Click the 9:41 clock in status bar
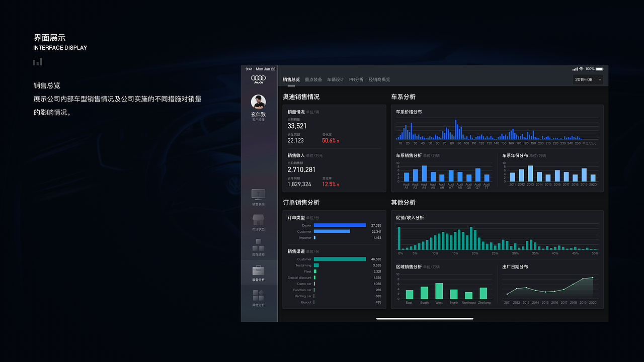Viewport: 644px width, 362px height. click(249, 69)
